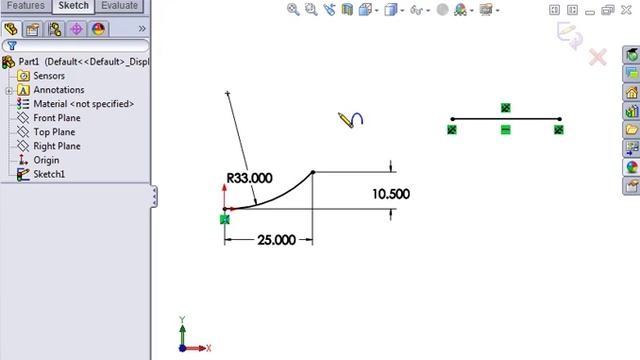
Task: Collapse the FeatureManager panel using its side handle
Action: pyautogui.click(x=154, y=197)
